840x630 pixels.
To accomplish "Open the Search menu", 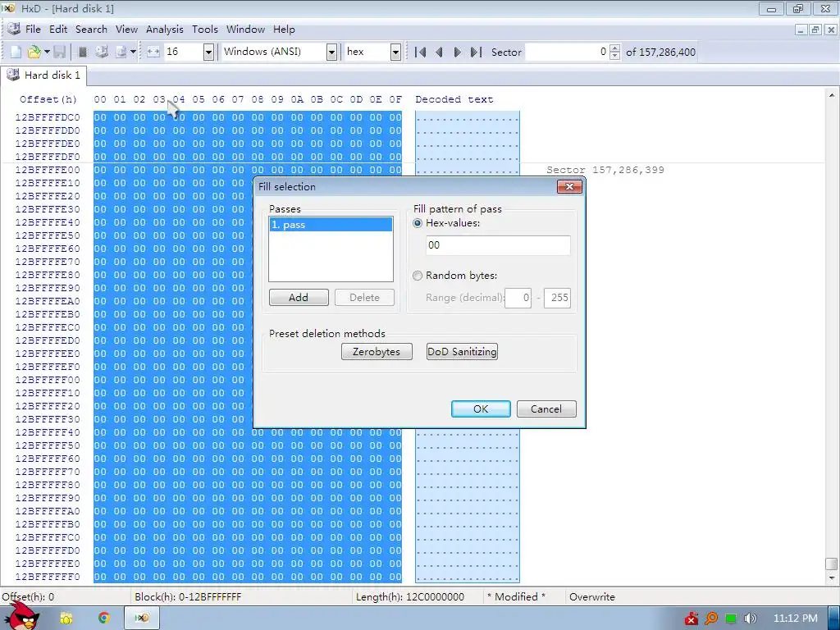I will [91, 30].
